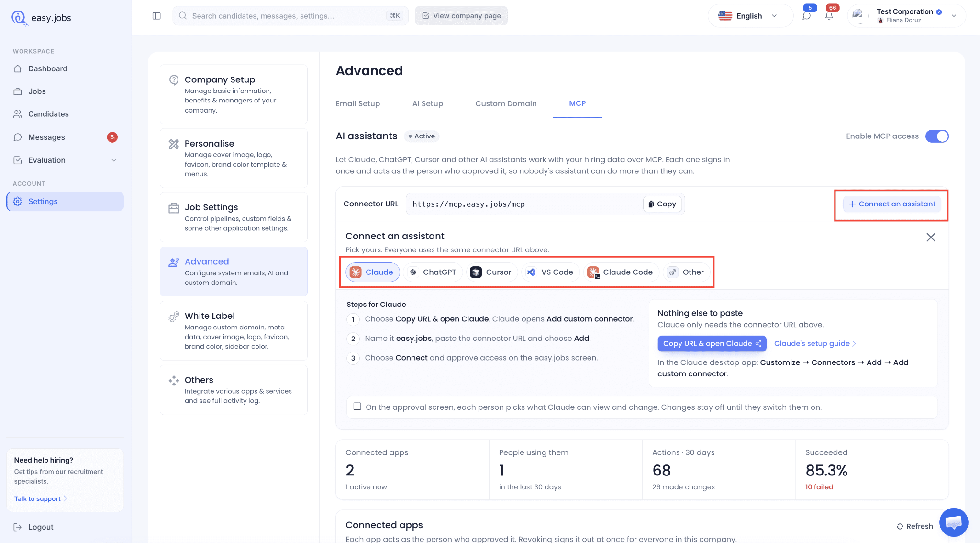Click the 10 failed text

click(x=819, y=487)
